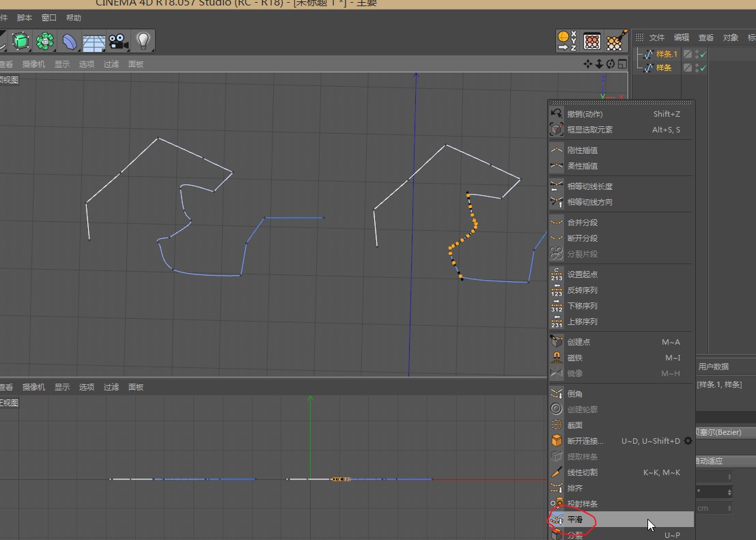Click the stepper on the cm field

pos(729,508)
